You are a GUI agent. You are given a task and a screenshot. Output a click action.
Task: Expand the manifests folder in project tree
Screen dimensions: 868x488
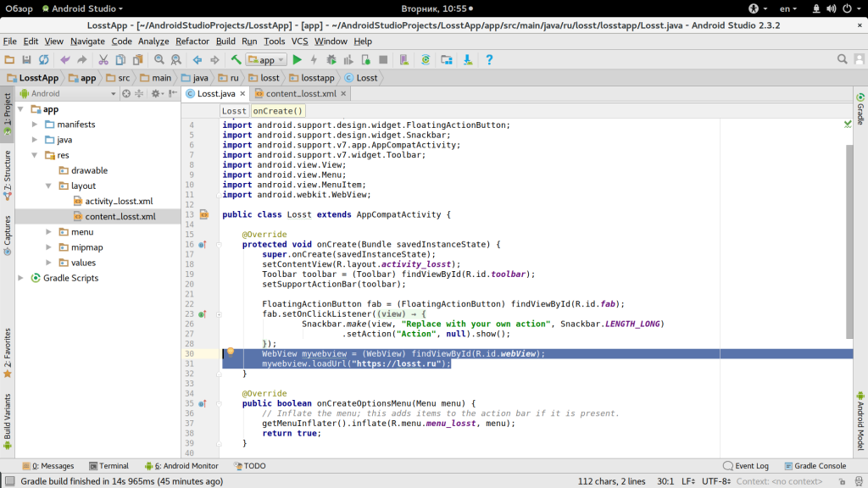(36, 125)
